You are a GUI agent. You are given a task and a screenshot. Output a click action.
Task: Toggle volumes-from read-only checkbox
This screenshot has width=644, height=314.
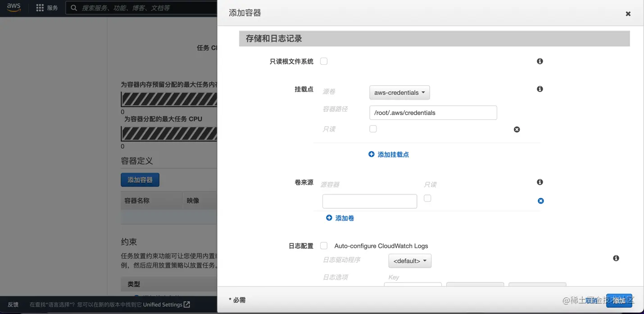click(427, 198)
